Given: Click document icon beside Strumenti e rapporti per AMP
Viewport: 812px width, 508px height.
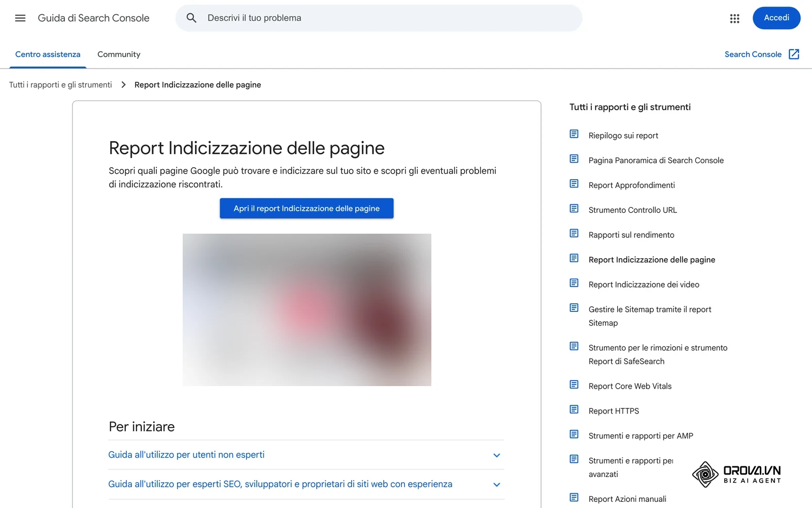Looking at the screenshot, I should click(574, 435).
